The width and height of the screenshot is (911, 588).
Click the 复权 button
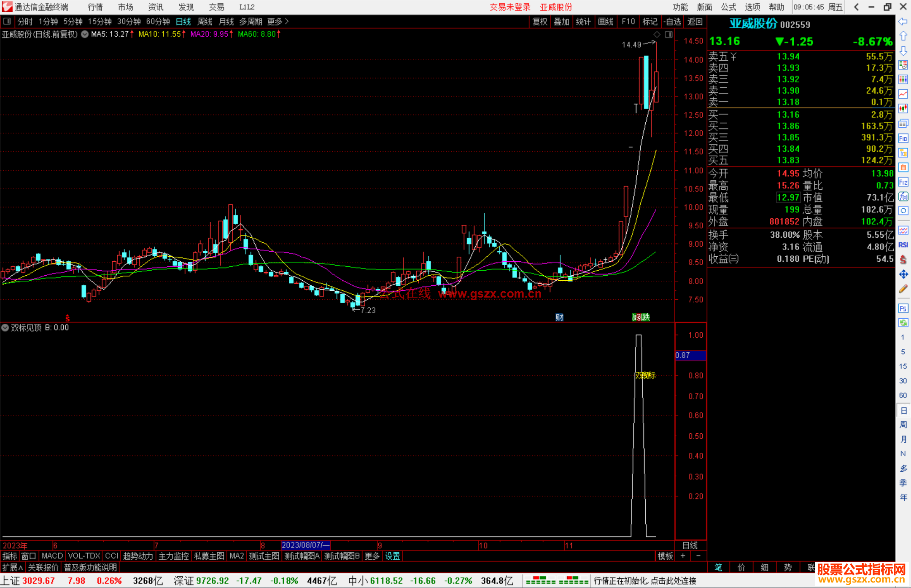pos(540,21)
